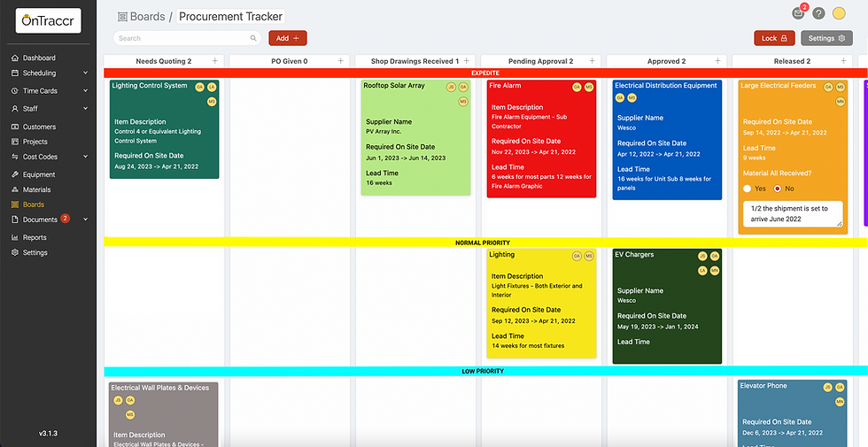Click MN avatar on Large Electrical Feeders card
Viewport: 868px width, 447px height.
point(841,102)
